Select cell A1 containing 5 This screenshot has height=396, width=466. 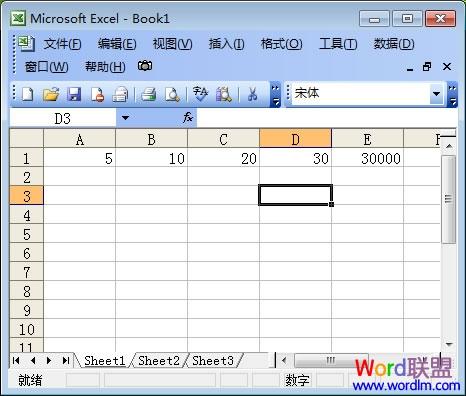(x=80, y=158)
